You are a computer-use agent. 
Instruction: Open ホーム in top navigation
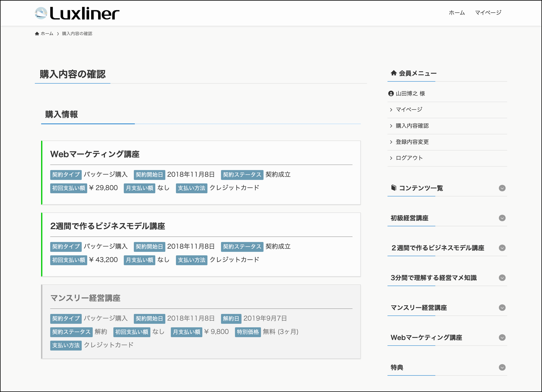point(457,13)
